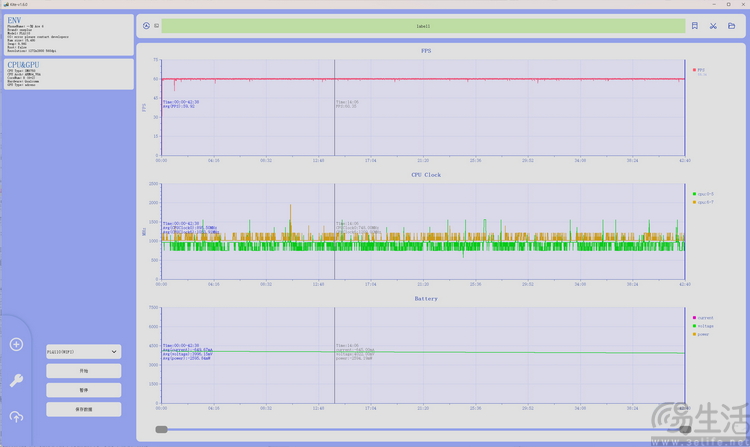
Task: Toggle cpu:6-7 series visibility in legend
Action: tap(704, 202)
